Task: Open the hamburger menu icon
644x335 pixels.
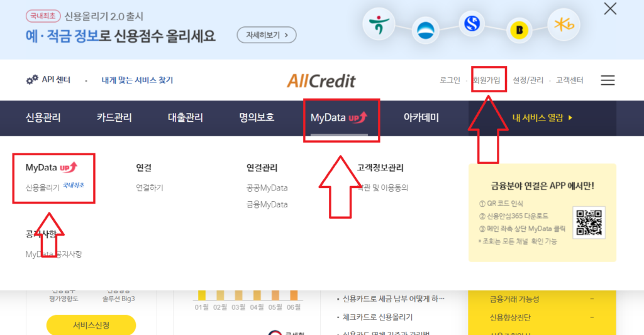Action: tap(608, 80)
